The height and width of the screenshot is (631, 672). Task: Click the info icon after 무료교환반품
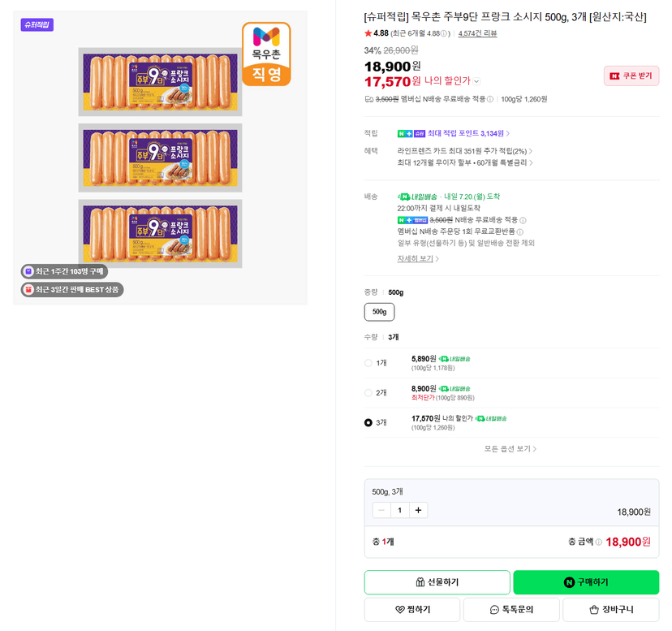[520, 232]
